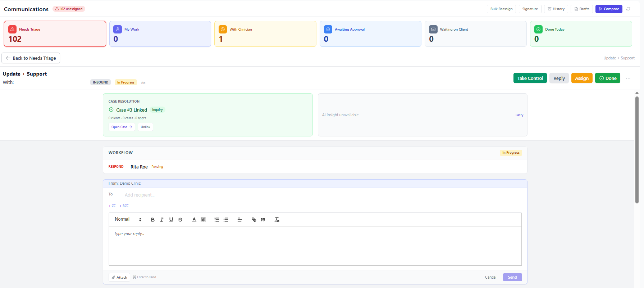Compose a new message

(x=609, y=9)
